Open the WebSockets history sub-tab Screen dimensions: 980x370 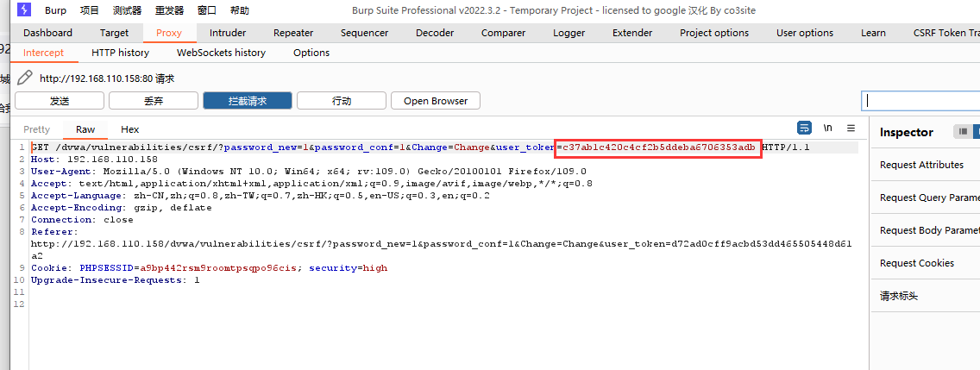221,53
